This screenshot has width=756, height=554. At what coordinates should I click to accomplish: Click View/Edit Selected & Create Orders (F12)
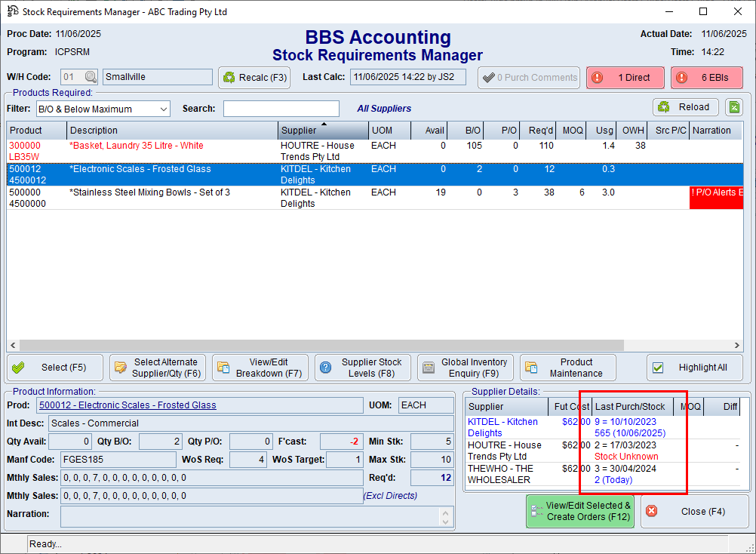[579, 511]
